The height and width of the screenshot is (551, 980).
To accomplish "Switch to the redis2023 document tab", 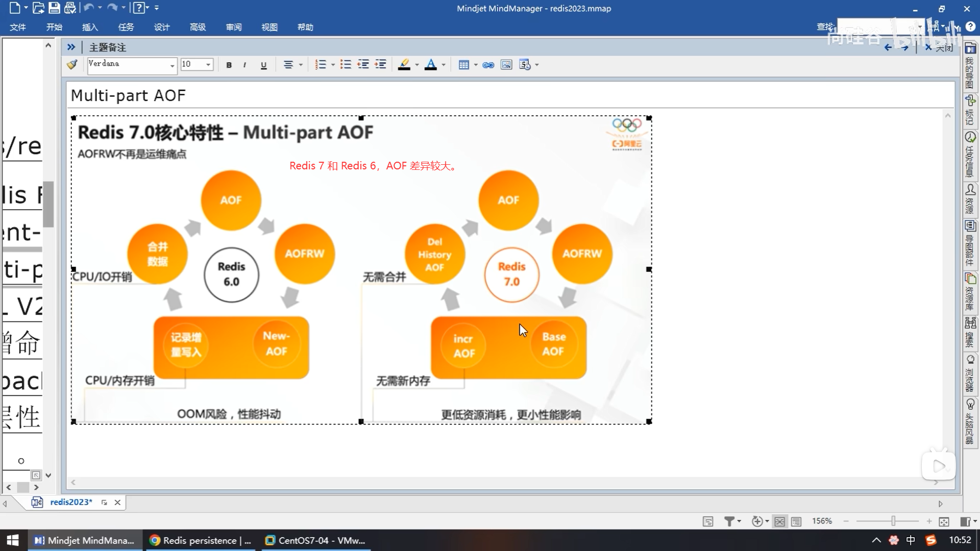I will (x=71, y=502).
